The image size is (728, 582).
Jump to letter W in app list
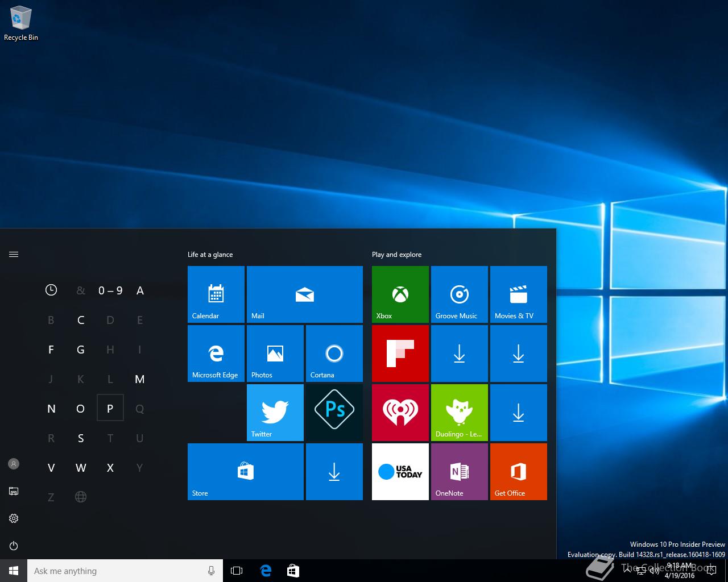point(81,468)
